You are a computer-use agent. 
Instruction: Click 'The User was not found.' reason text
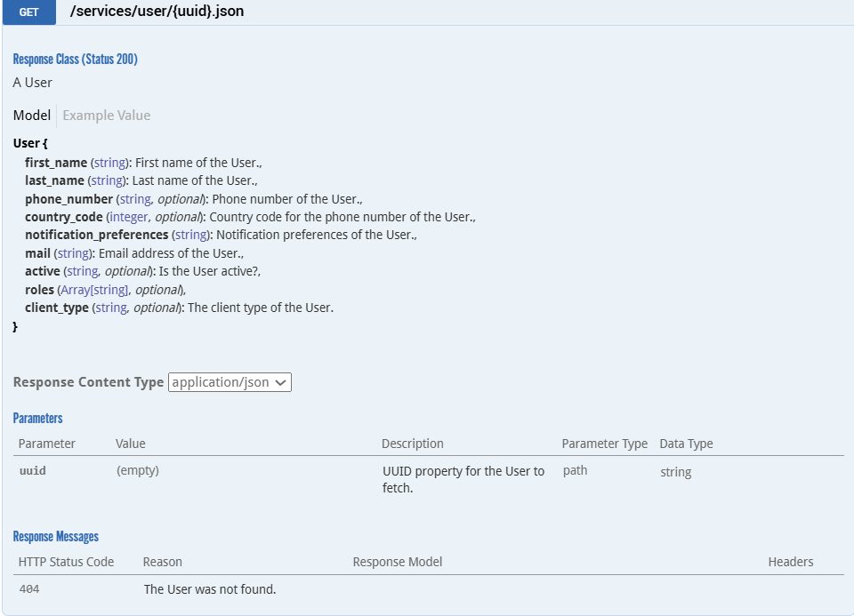click(210, 589)
